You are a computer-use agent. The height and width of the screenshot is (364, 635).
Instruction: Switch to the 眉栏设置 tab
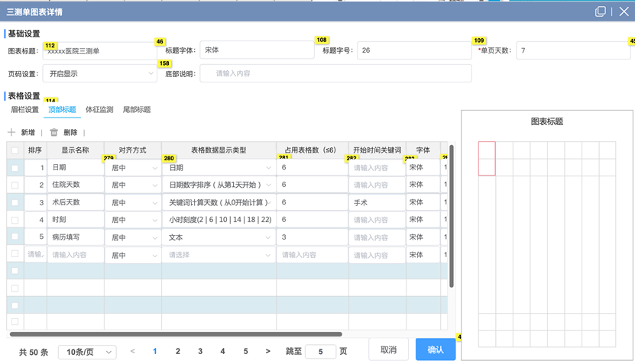click(x=24, y=110)
